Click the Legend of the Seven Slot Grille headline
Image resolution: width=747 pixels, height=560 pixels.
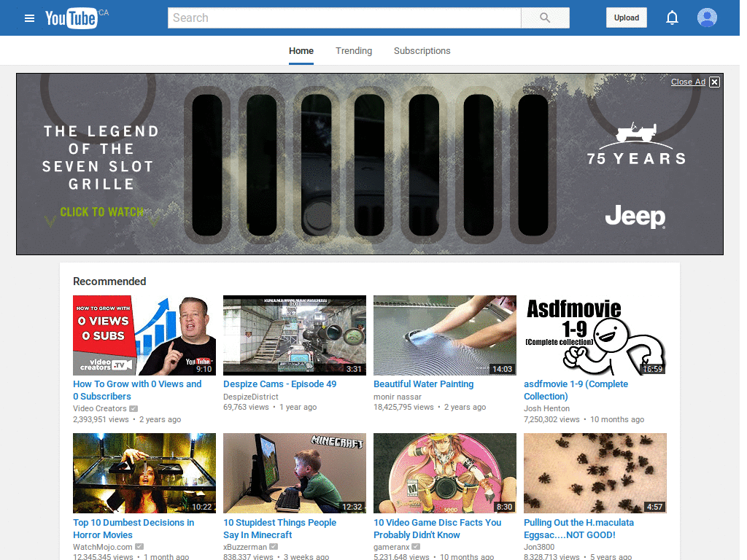pos(101,157)
